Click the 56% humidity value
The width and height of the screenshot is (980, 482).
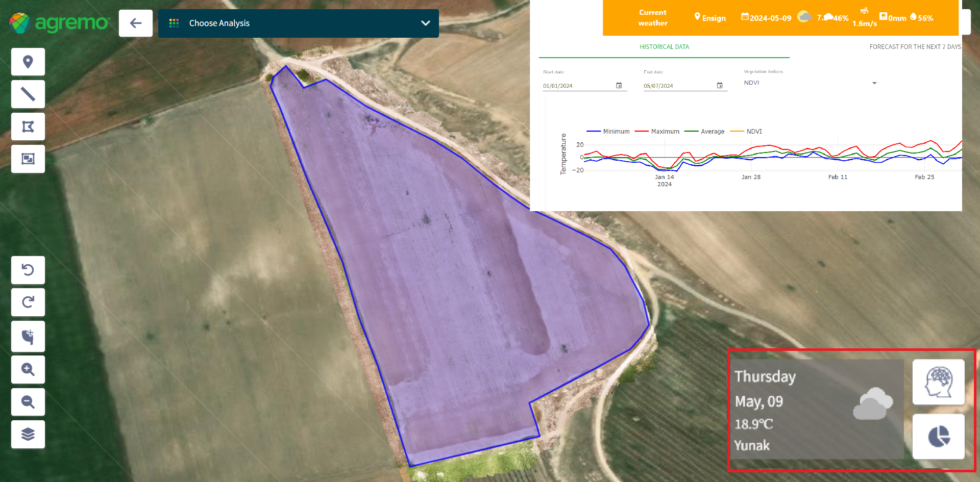coord(925,18)
